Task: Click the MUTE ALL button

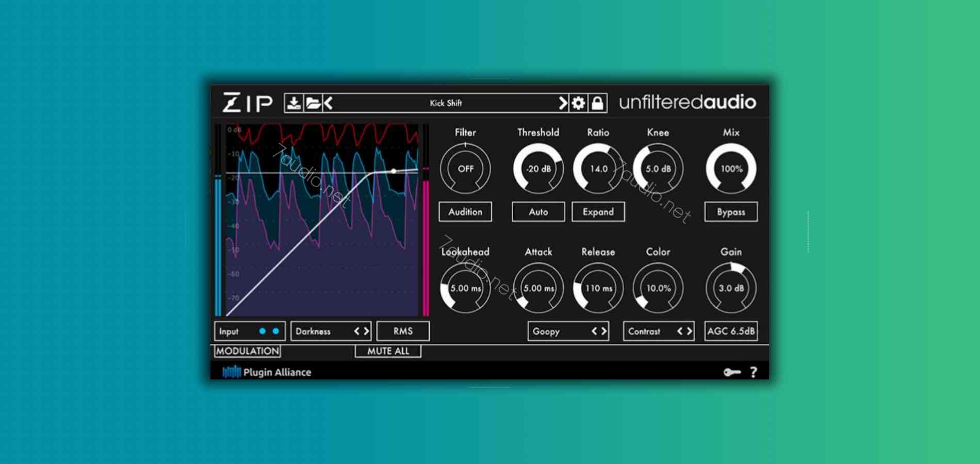Action: coord(388,351)
